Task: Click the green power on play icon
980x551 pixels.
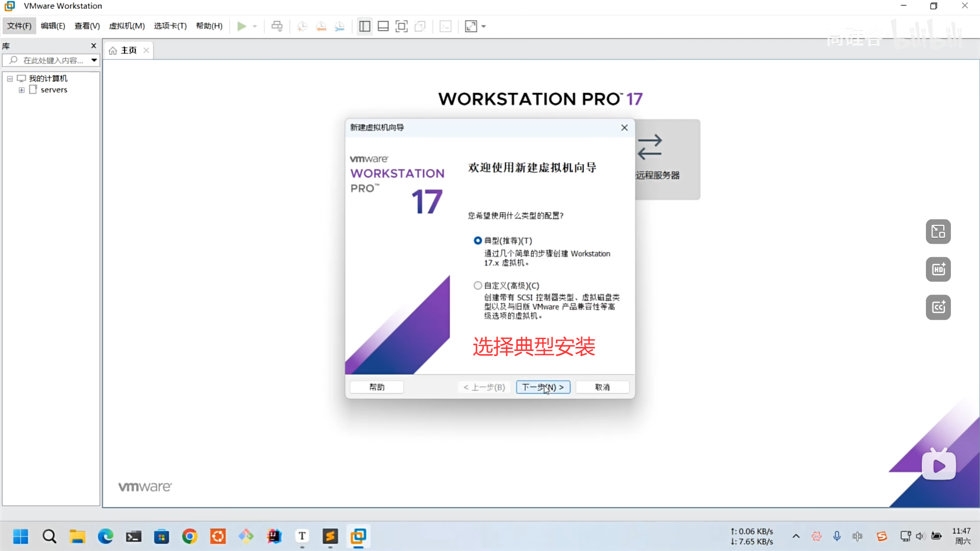Action: (x=241, y=26)
